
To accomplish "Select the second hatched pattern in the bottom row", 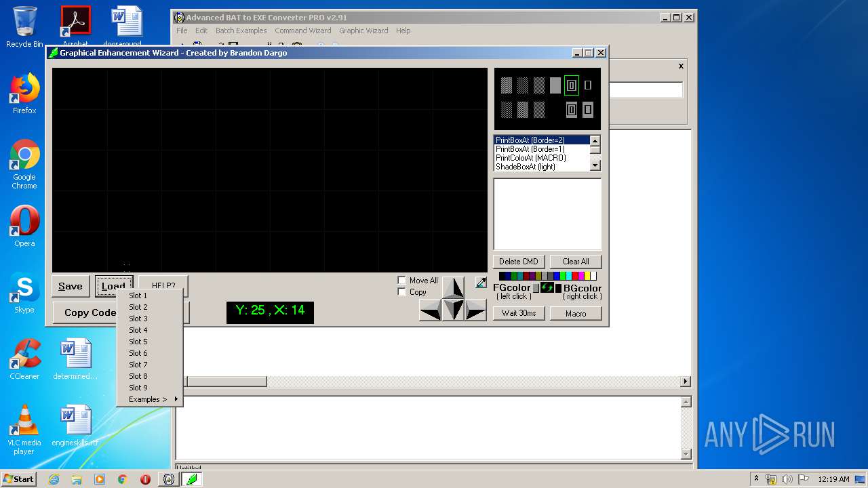I will click(523, 110).
